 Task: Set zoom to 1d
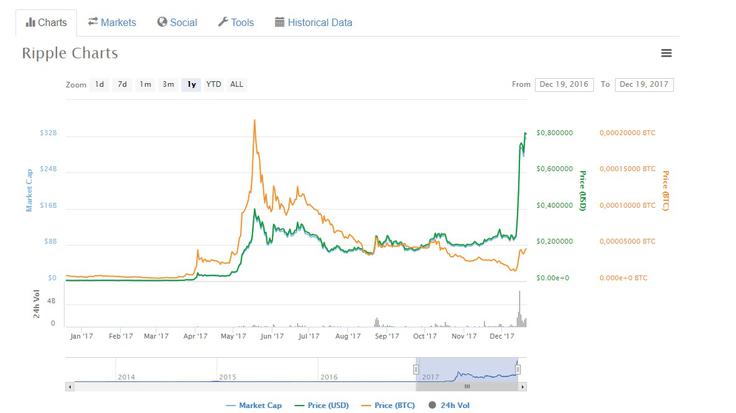[x=100, y=84]
